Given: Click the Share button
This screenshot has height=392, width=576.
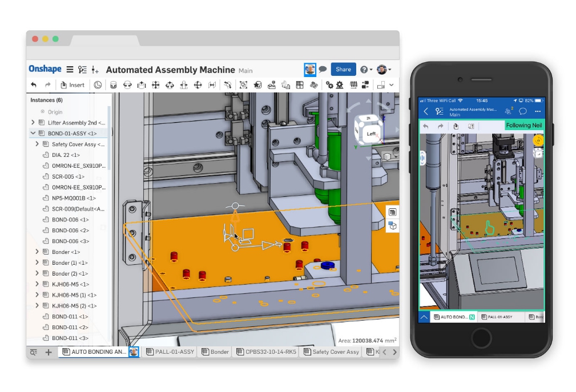Looking at the screenshot, I should pos(343,70).
